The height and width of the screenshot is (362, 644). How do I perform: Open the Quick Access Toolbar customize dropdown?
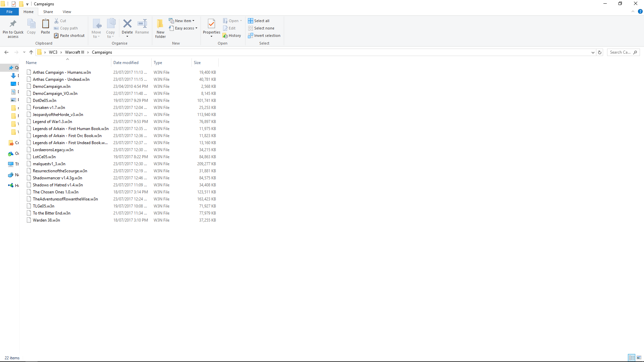(x=27, y=4)
